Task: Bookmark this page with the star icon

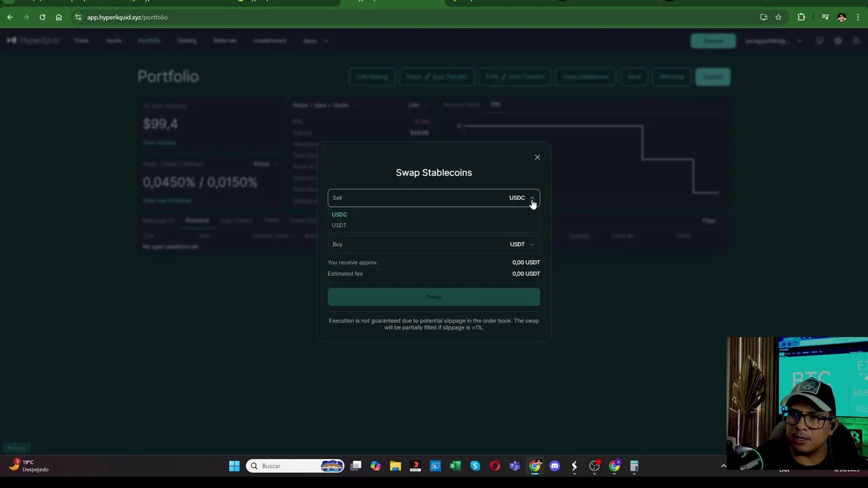Action: 778,17
